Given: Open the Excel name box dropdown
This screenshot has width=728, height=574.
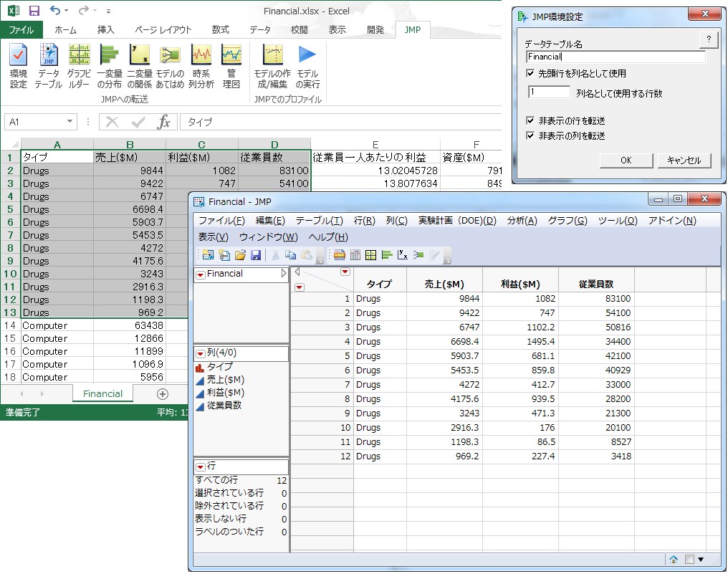Looking at the screenshot, I should (70, 121).
